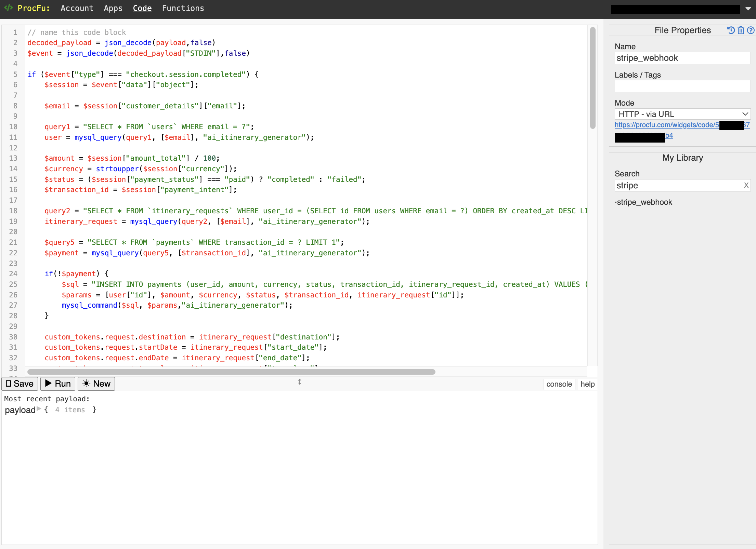Screen dimensions: 756x549
Task: Clear the library search with X
Action: click(746, 185)
